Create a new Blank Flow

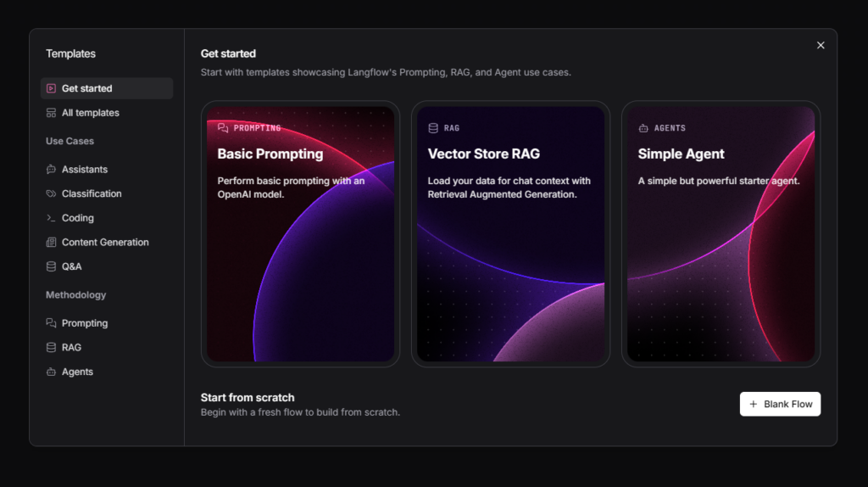pos(780,404)
